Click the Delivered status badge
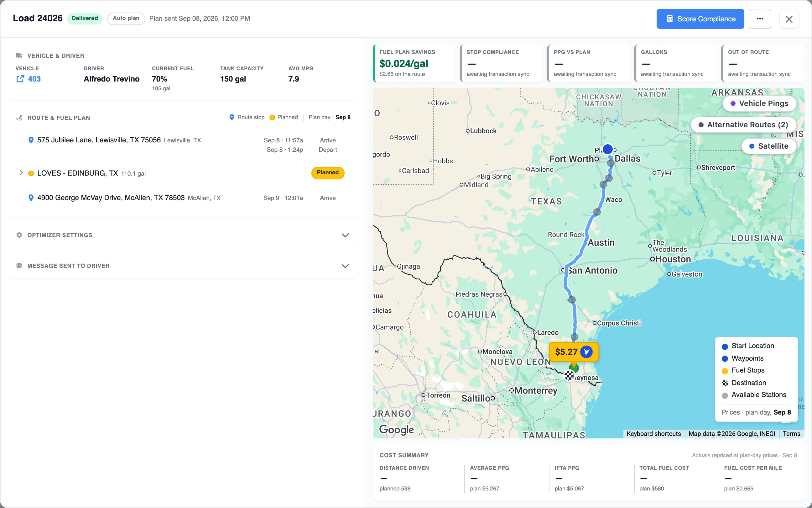This screenshot has width=812, height=508. (85, 19)
